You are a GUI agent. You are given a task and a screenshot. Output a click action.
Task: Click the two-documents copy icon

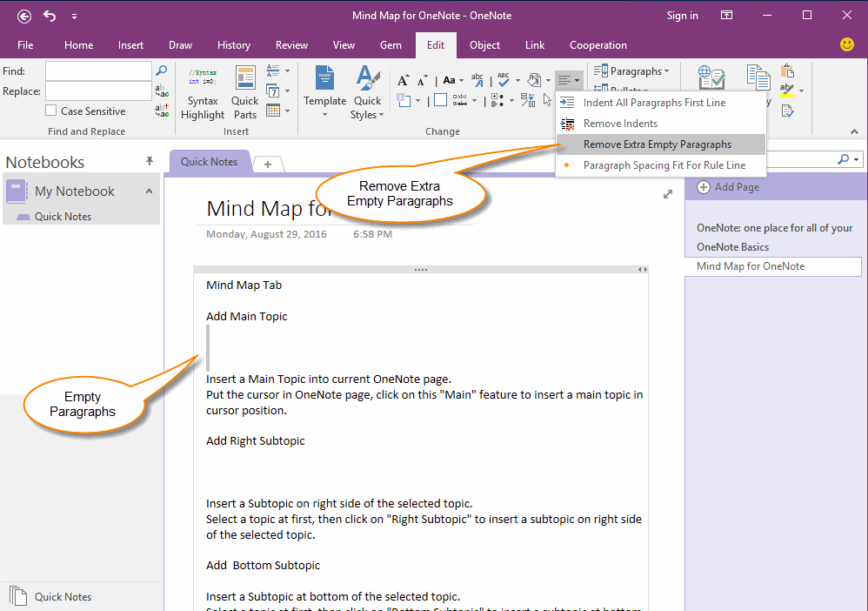[x=758, y=77]
